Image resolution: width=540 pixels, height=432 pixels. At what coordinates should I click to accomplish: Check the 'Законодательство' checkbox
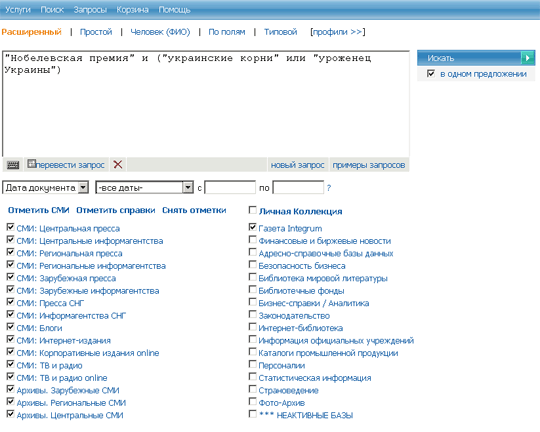(x=252, y=314)
